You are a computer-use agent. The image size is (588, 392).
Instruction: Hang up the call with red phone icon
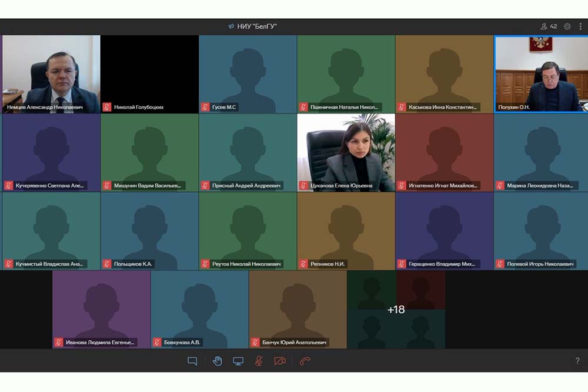click(x=305, y=361)
